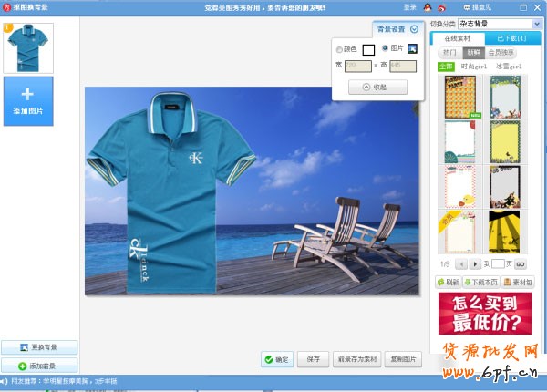Click the background picture chooser icon
The height and width of the screenshot is (392, 547).
tap(411, 48)
